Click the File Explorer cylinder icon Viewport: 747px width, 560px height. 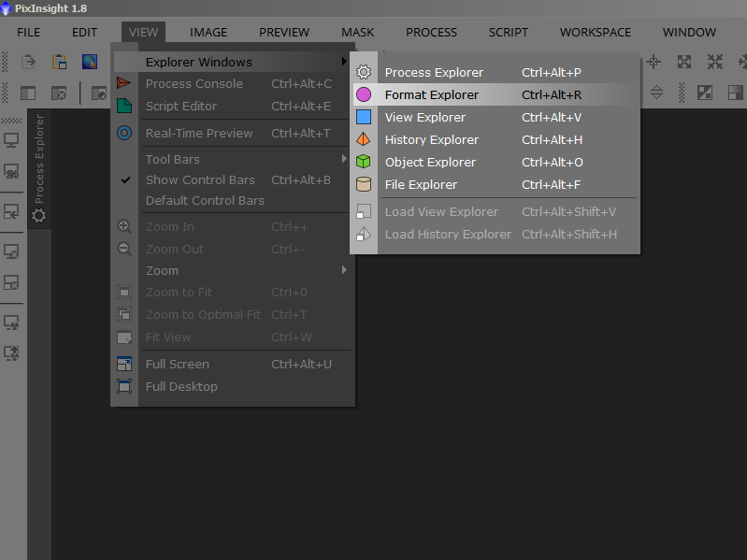tap(364, 184)
